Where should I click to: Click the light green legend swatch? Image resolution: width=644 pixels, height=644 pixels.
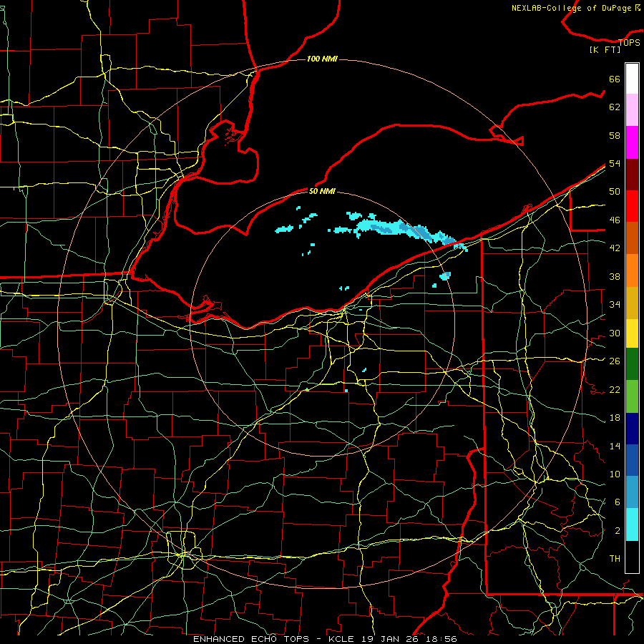(632, 396)
